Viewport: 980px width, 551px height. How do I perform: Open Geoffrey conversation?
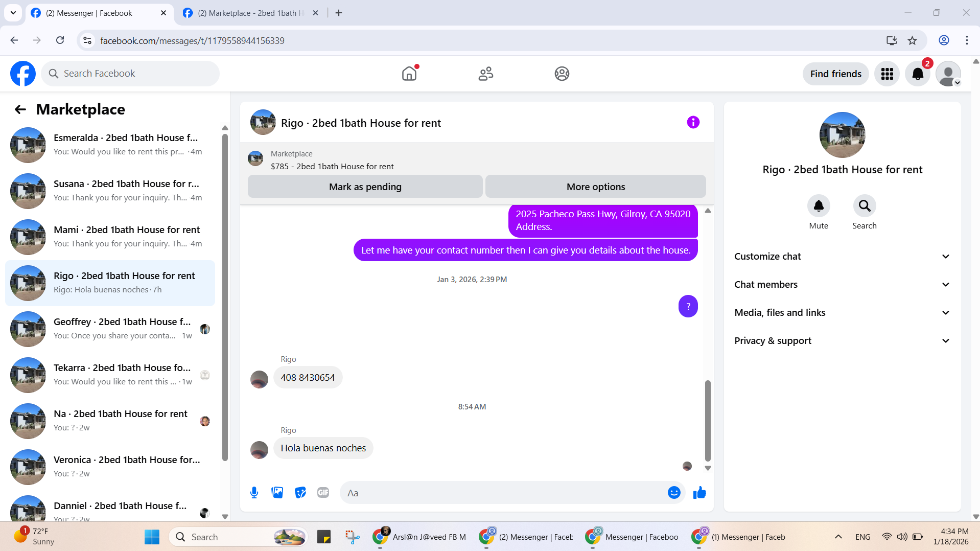coord(110,329)
